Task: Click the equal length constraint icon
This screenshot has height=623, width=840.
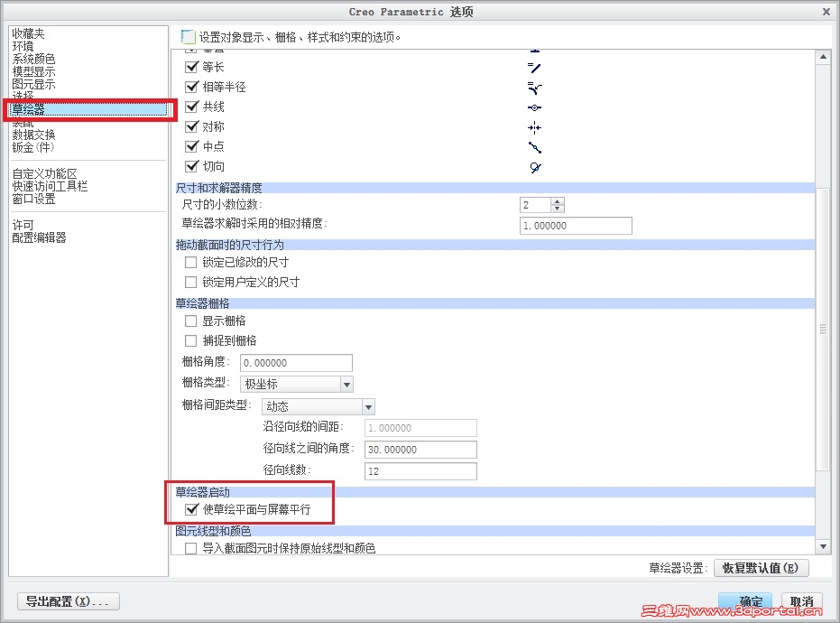Action: (x=534, y=68)
